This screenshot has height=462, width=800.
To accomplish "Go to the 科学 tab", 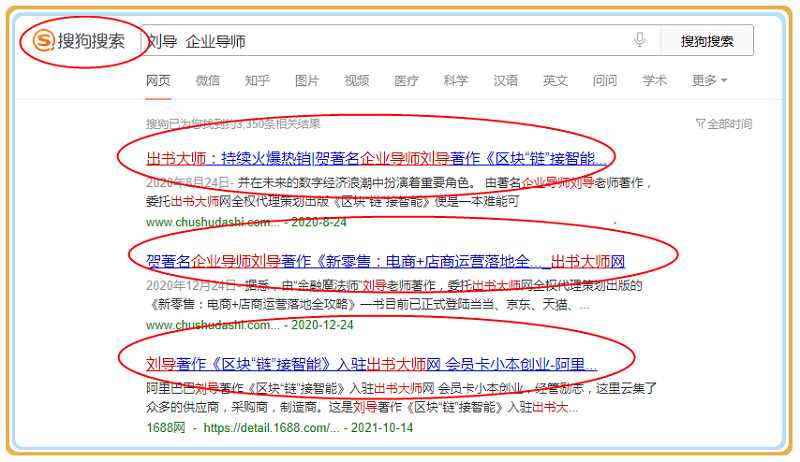I will 456,80.
